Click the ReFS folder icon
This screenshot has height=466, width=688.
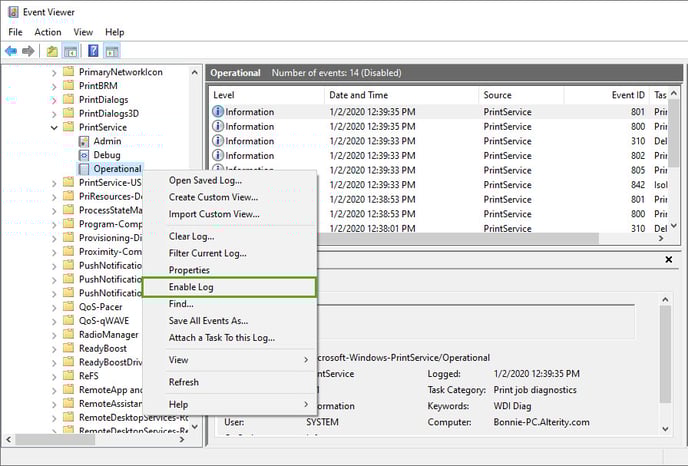point(68,376)
